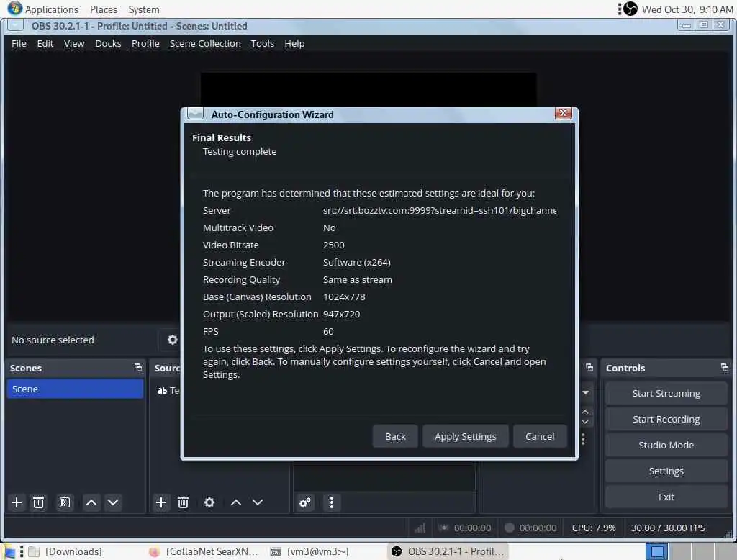Click show desktop icon in bottom panel
This screenshot has width=737, height=560.
[9, 551]
